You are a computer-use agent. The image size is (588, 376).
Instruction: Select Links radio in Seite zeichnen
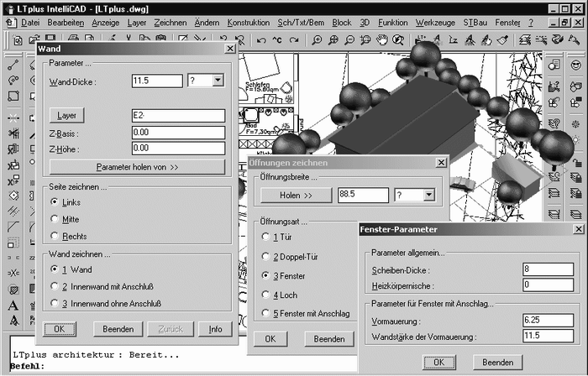coord(55,202)
